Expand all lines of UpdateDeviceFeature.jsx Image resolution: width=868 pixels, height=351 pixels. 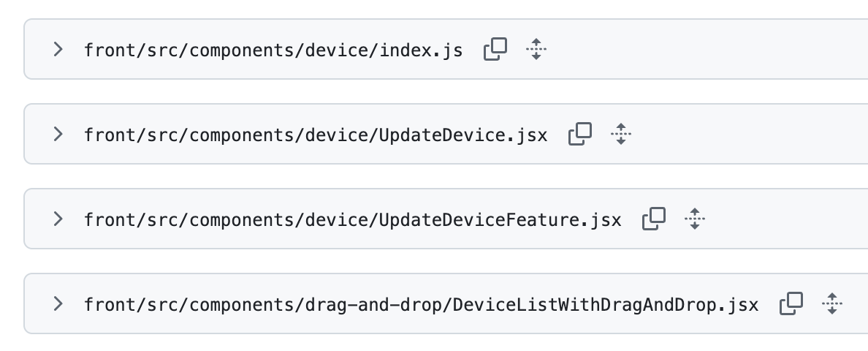tap(695, 219)
